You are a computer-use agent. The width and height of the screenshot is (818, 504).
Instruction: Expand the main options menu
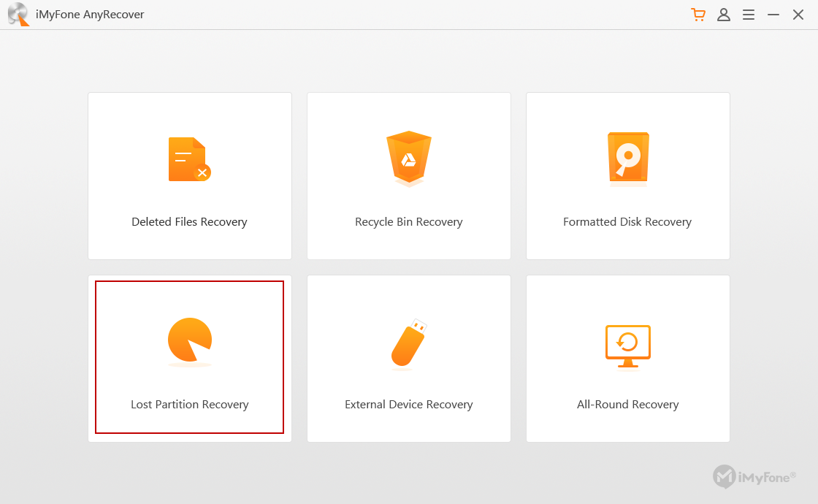[x=748, y=15]
